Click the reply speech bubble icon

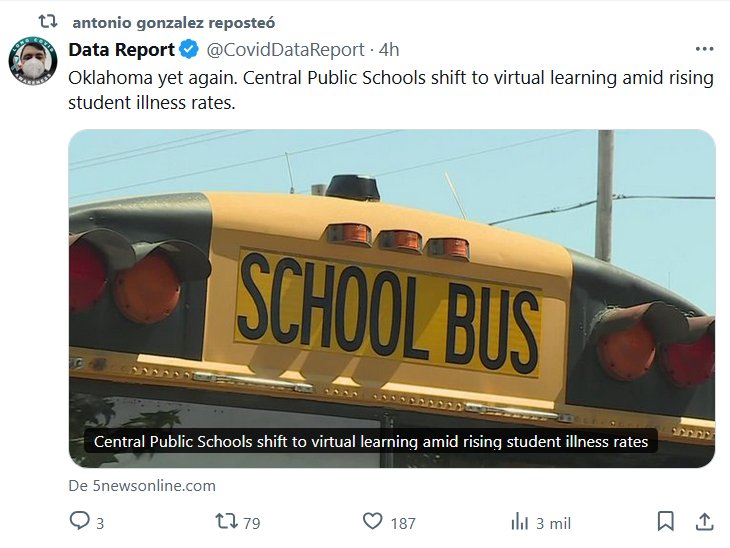[x=79, y=521]
